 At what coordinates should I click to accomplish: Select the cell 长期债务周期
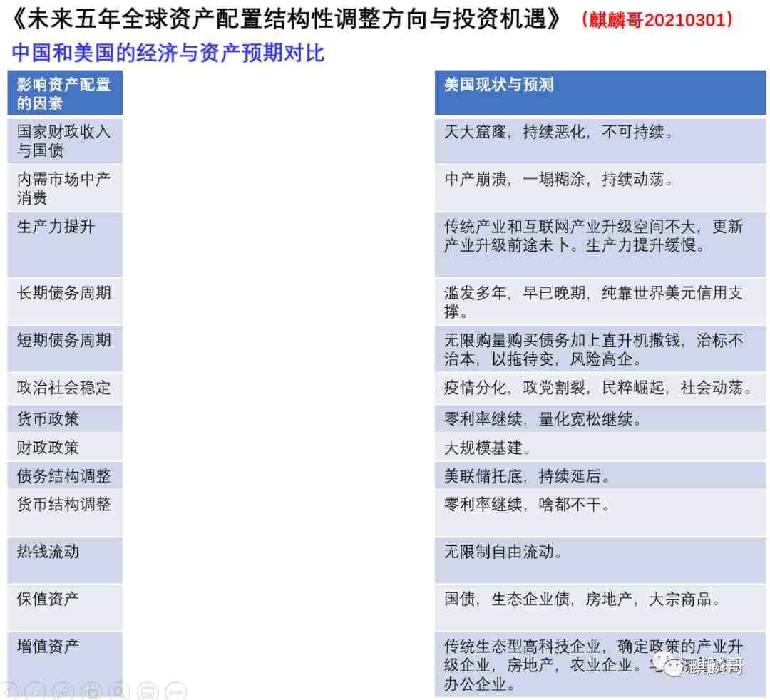point(65,302)
